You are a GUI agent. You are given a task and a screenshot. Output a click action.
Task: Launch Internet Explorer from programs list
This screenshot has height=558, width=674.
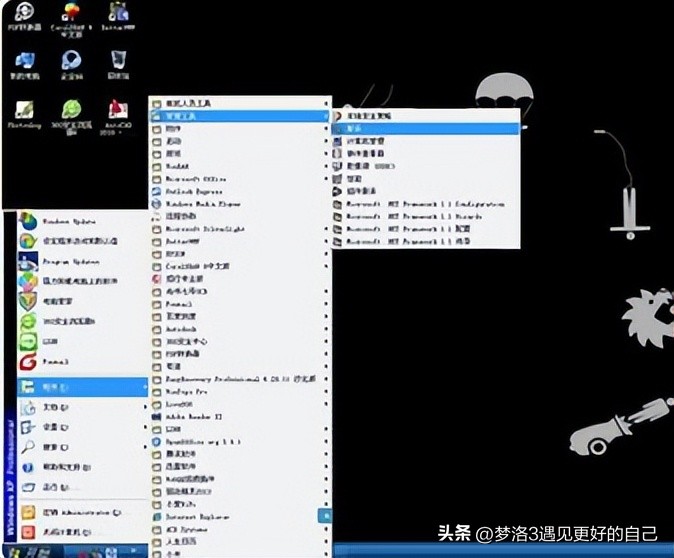[x=241, y=517]
